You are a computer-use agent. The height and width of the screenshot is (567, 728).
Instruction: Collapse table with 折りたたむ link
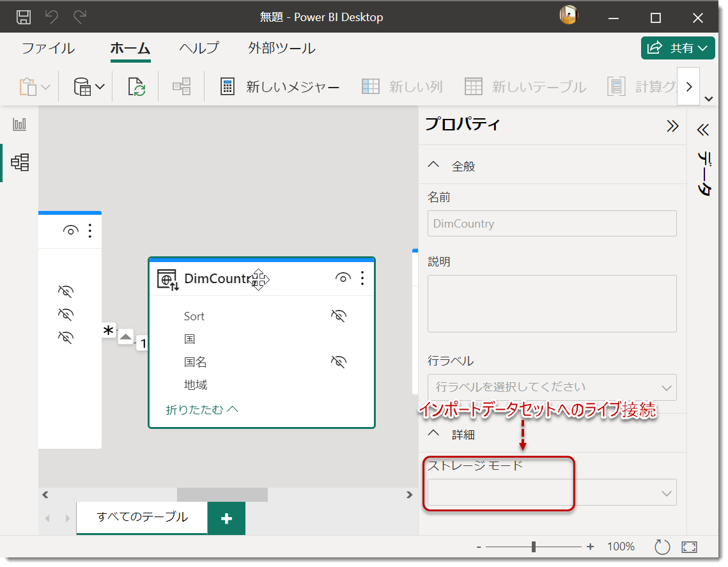click(x=201, y=410)
